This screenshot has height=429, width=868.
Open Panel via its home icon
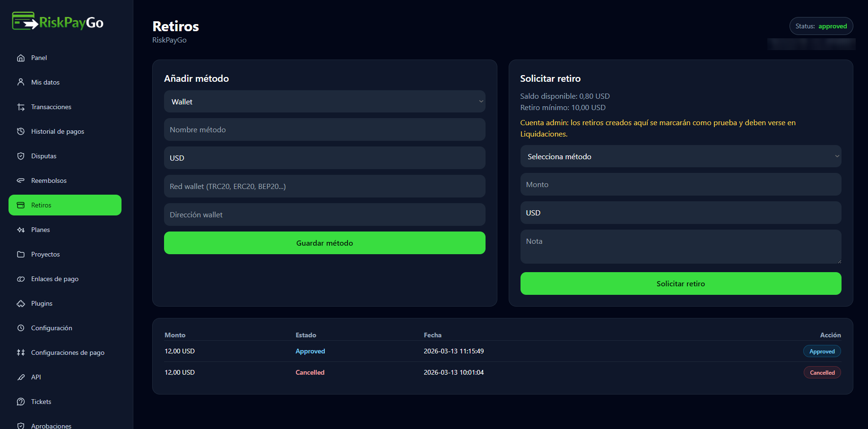(x=21, y=58)
